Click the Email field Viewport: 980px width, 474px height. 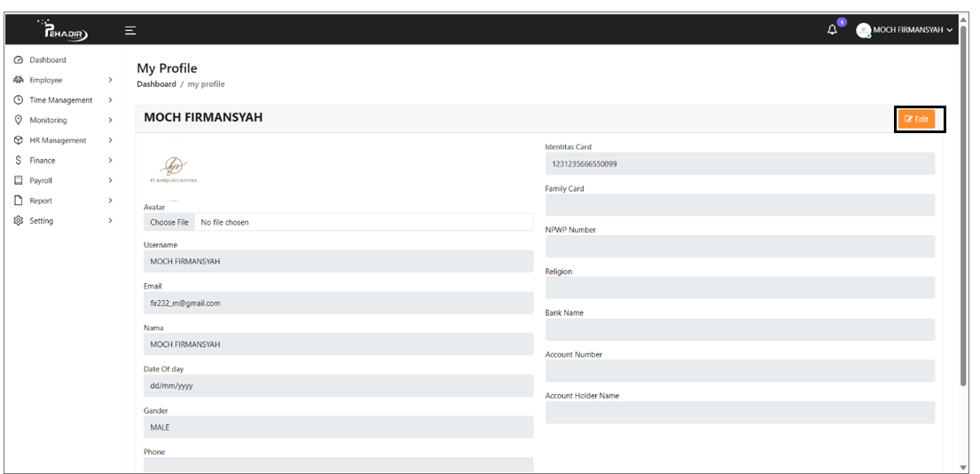point(338,303)
